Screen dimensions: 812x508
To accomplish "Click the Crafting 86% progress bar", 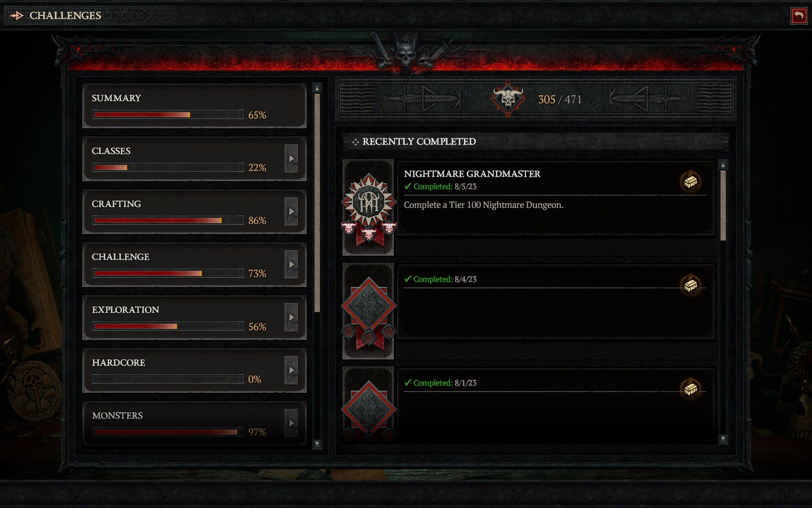I will [x=168, y=220].
